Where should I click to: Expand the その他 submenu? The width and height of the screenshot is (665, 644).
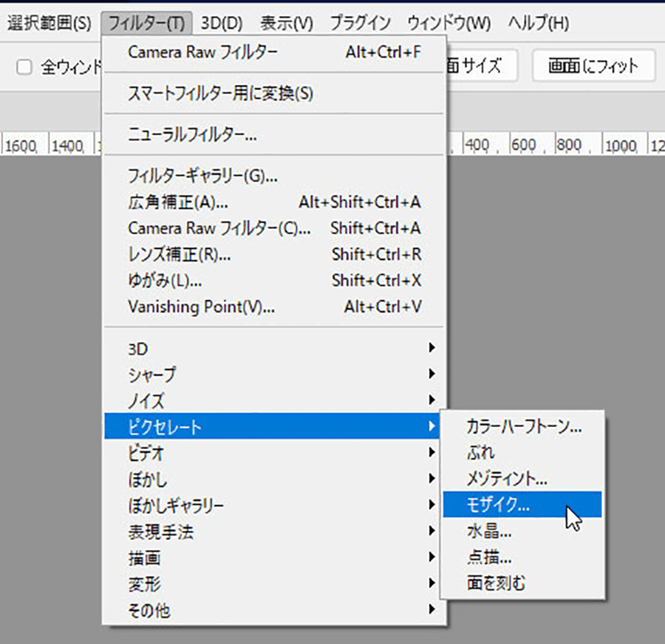click(274, 610)
